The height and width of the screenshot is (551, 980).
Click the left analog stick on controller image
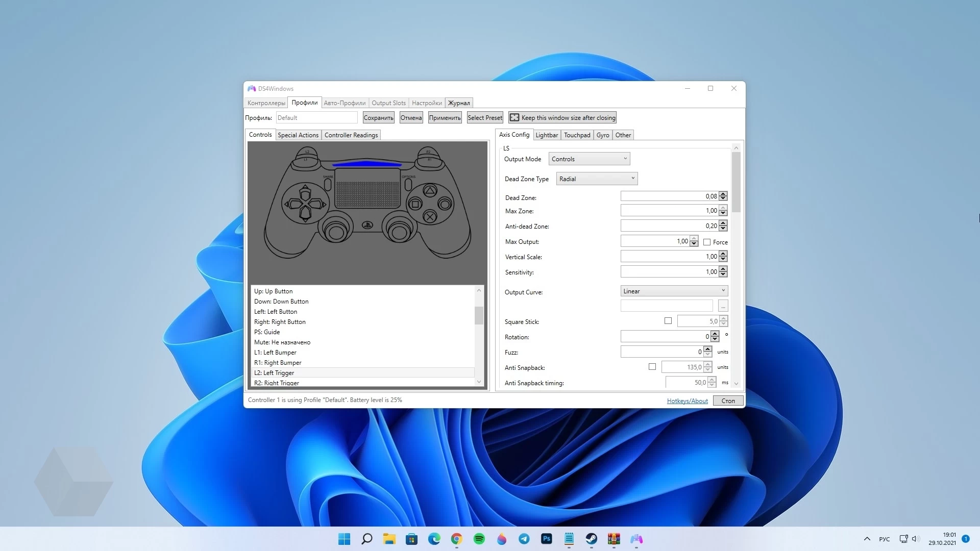coord(336,232)
